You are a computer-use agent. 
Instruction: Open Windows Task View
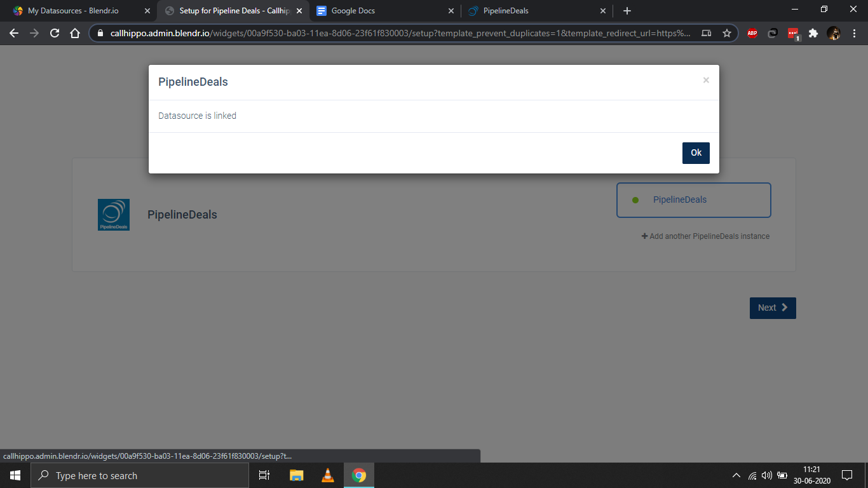click(x=264, y=475)
